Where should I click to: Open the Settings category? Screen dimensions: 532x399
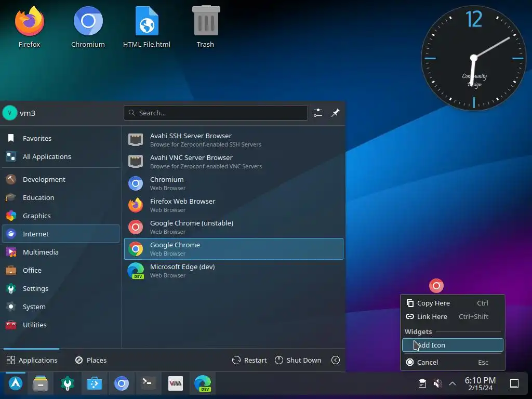coord(61,288)
